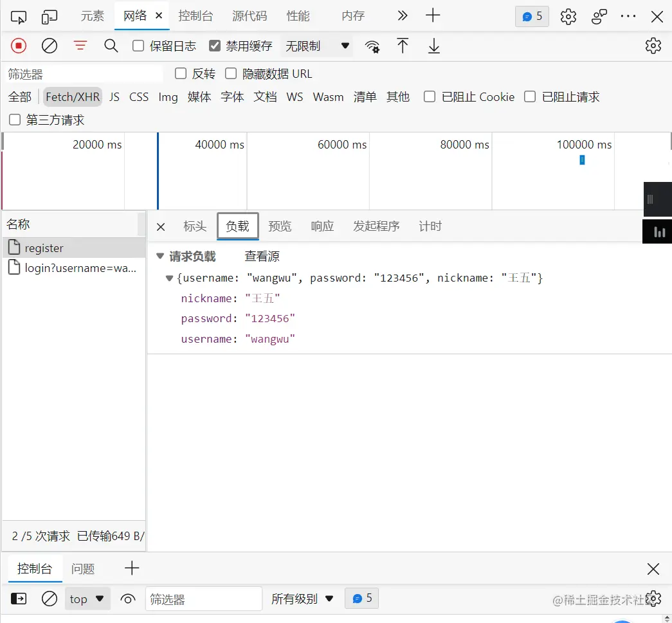Select the register request row
The image size is (672, 623).
pos(74,248)
